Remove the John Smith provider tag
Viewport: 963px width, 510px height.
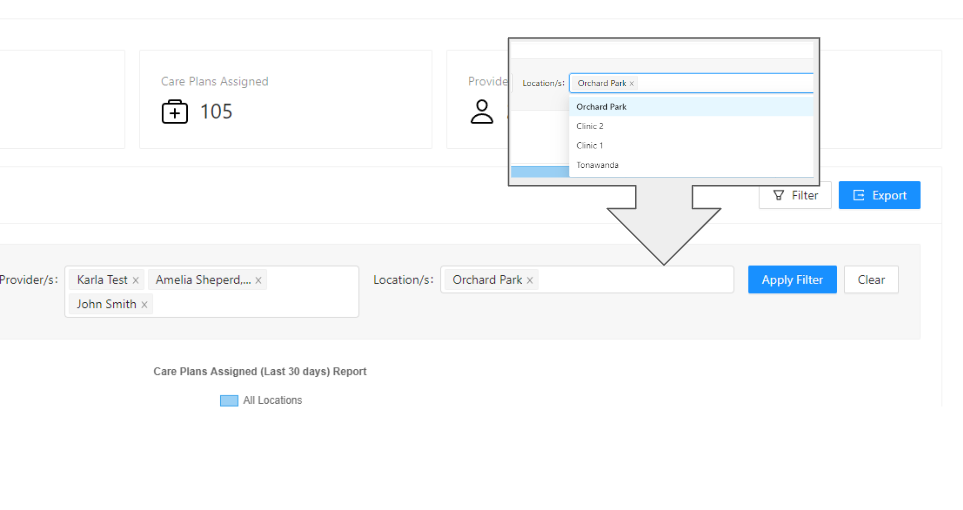pos(144,305)
